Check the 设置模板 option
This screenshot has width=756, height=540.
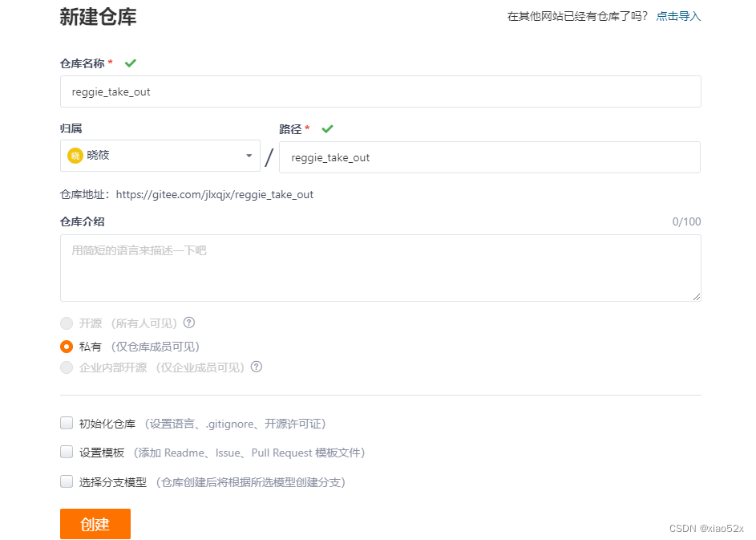pos(67,451)
